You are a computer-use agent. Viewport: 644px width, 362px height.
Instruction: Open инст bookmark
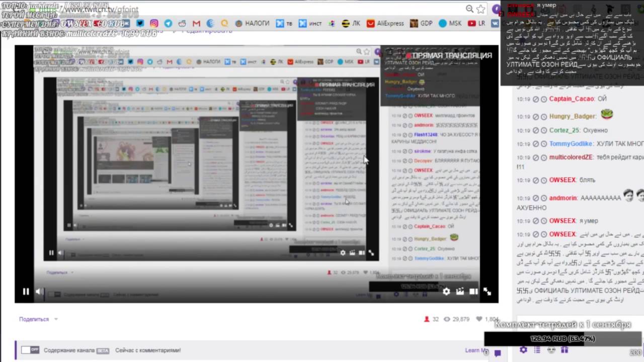coord(310,23)
